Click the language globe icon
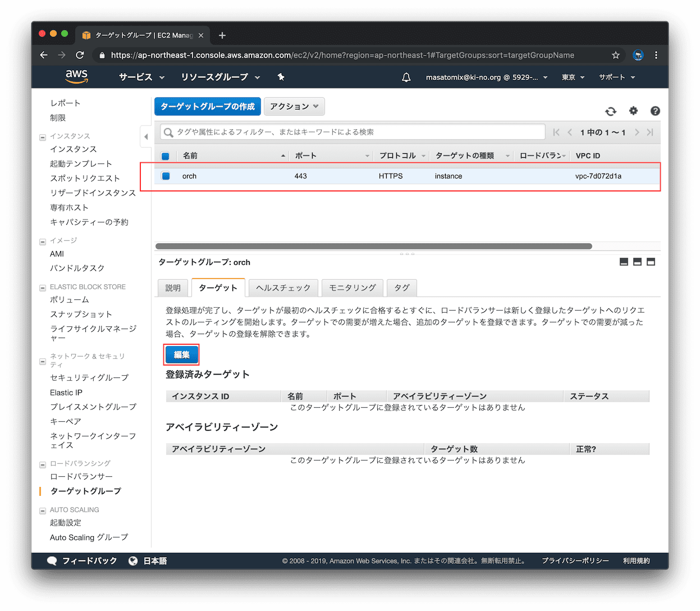Viewport: 700px width, 611px height. click(x=133, y=560)
